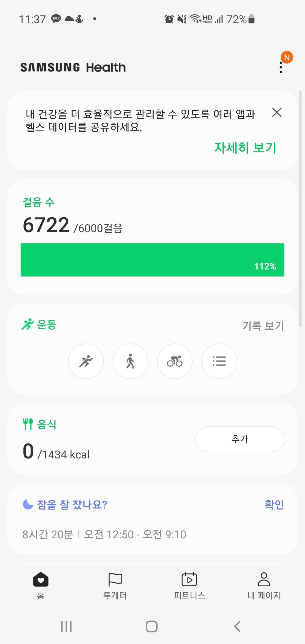
Task: Open the full exercise list
Action: (x=219, y=361)
